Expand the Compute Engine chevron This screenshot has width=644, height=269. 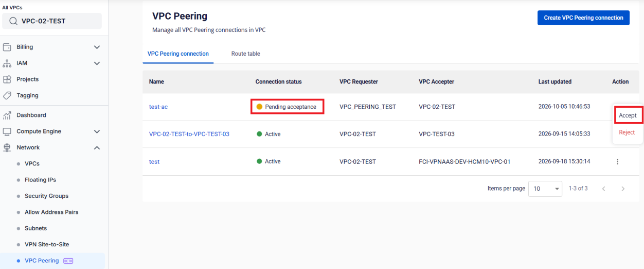(97, 131)
